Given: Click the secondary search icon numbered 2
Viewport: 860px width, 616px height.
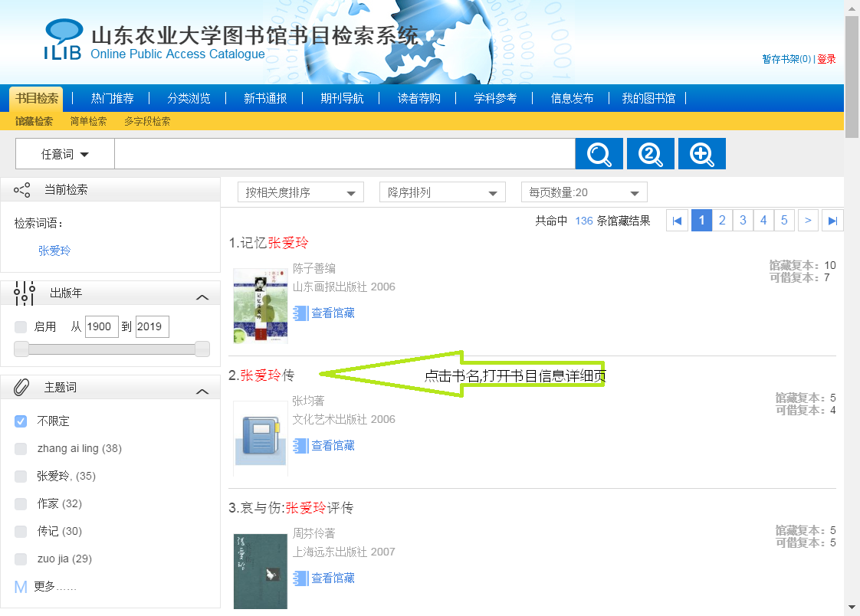Looking at the screenshot, I should pyautogui.click(x=650, y=154).
